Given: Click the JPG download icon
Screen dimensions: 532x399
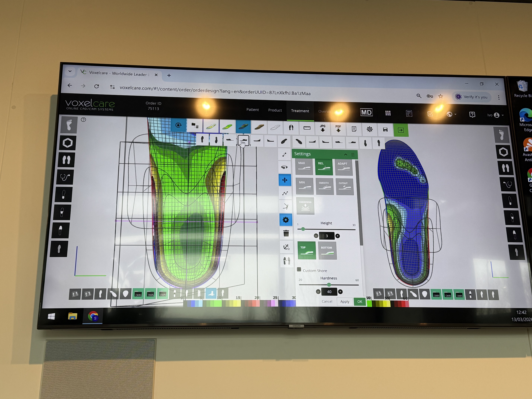Looking at the screenshot, I should click(x=323, y=128).
